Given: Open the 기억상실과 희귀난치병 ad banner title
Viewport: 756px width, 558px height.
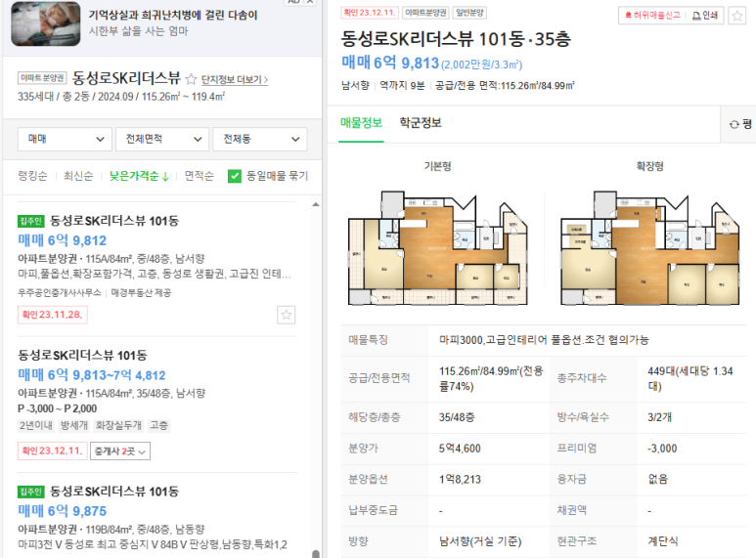Looking at the screenshot, I should (172, 15).
